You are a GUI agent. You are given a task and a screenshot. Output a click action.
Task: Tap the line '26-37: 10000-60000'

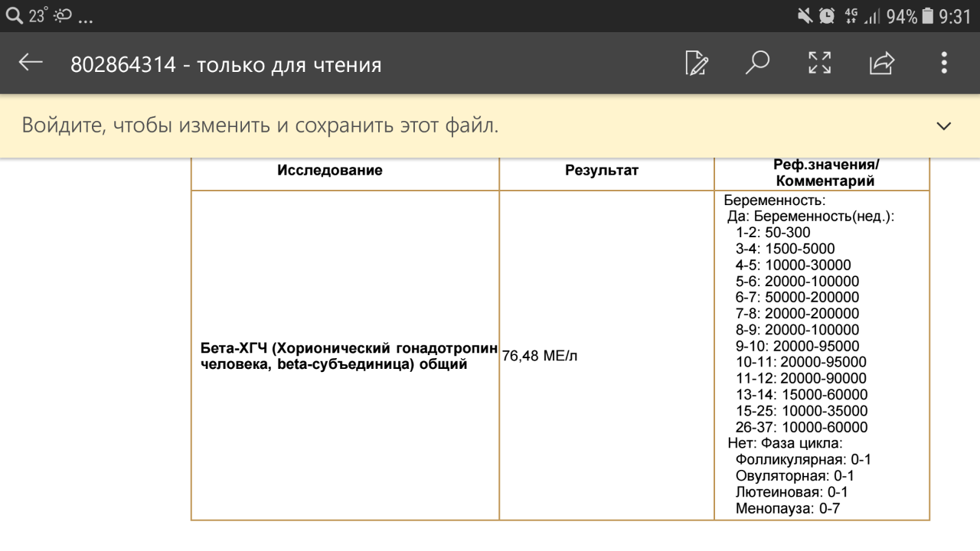(x=802, y=427)
